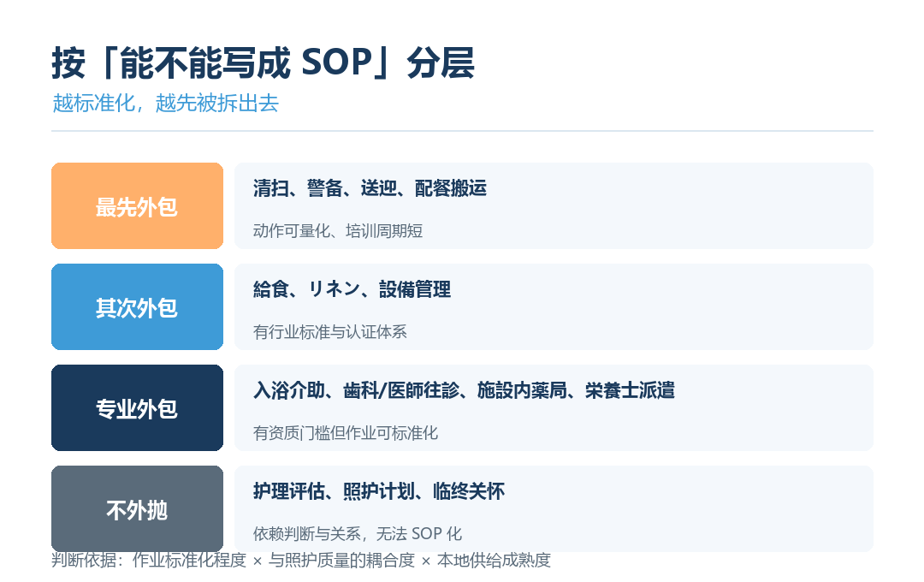Image resolution: width=924 pixels, height=582 pixels.
Task: Click footer note starting with 判断依据
Action: (301, 561)
